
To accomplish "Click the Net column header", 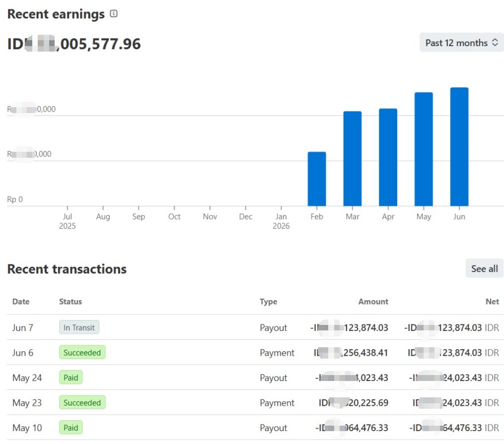I will [x=492, y=302].
